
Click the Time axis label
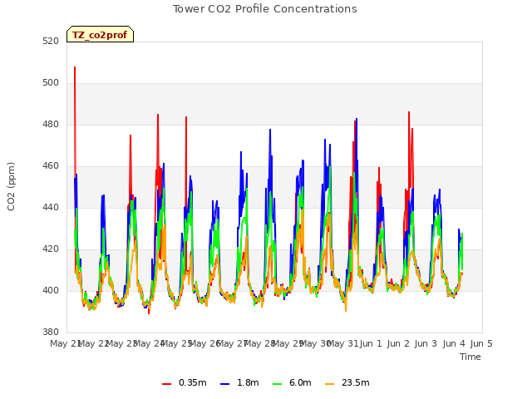point(470,357)
